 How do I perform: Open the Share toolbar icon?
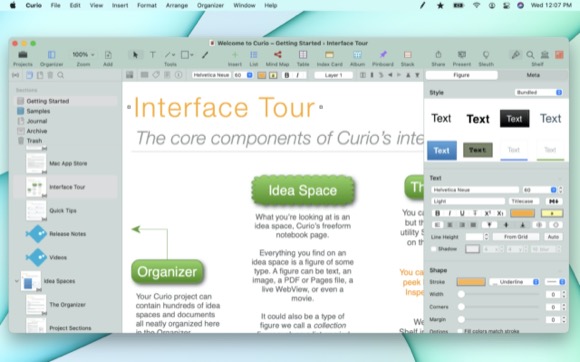438,55
